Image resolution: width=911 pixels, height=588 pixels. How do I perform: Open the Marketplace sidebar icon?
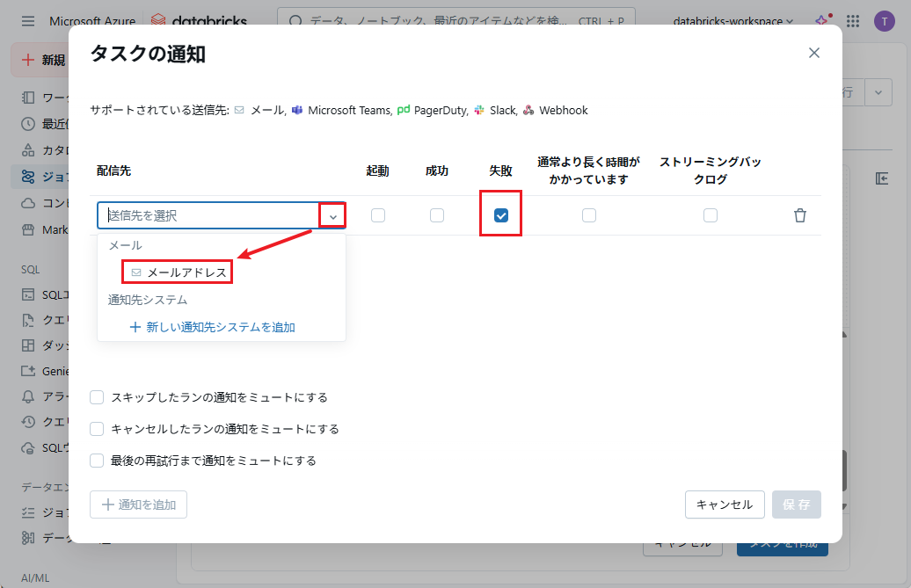[x=28, y=230]
